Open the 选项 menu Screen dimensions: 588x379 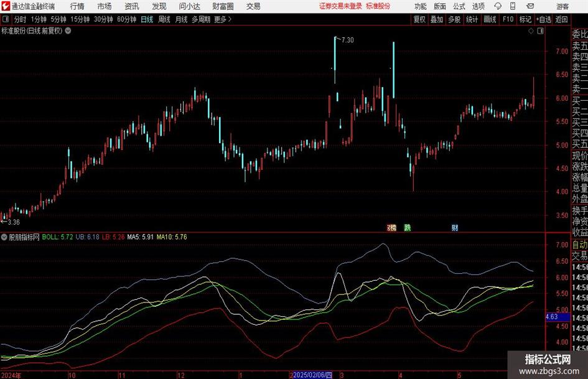(478, 6)
